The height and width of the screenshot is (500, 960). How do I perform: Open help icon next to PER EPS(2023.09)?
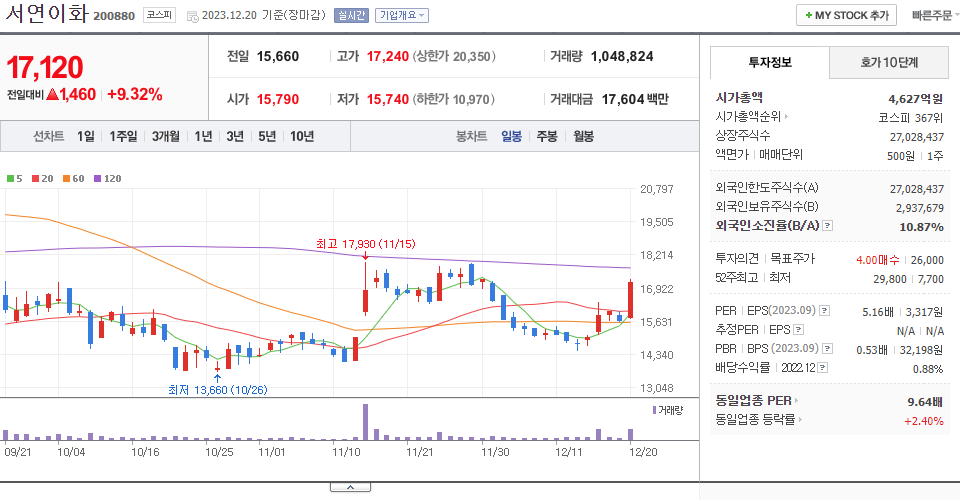pos(825,311)
